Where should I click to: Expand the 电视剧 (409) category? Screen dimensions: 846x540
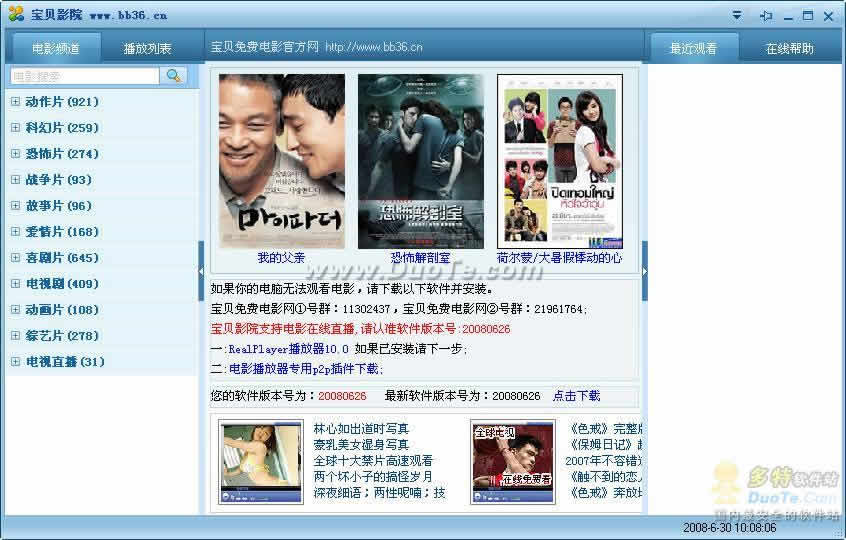[x=15, y=283]
